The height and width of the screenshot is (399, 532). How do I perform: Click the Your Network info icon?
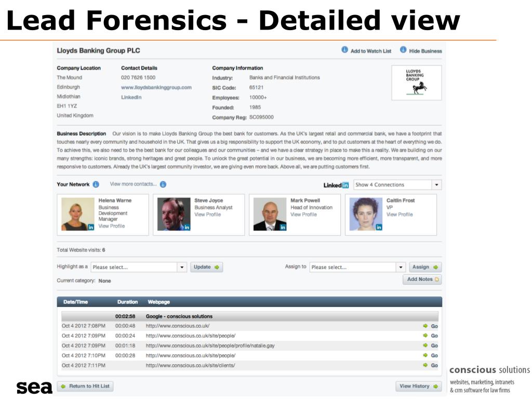pyautogui.click(x=96, y=184)
